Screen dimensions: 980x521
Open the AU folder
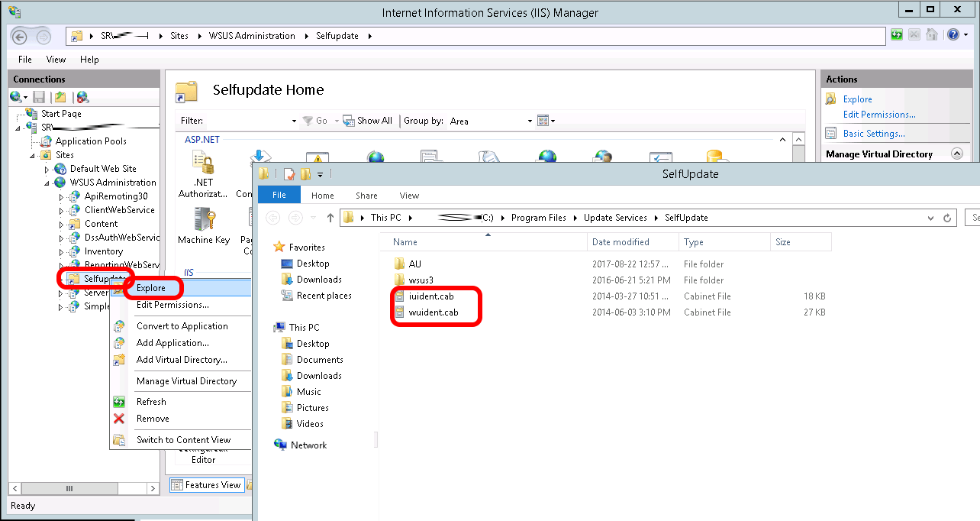[414, 264]
